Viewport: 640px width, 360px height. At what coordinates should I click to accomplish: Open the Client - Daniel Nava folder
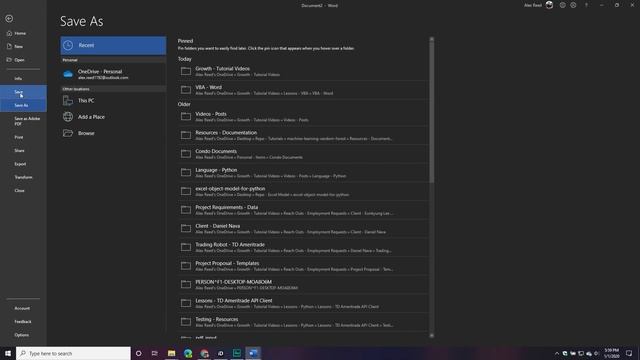coord(303,229)
